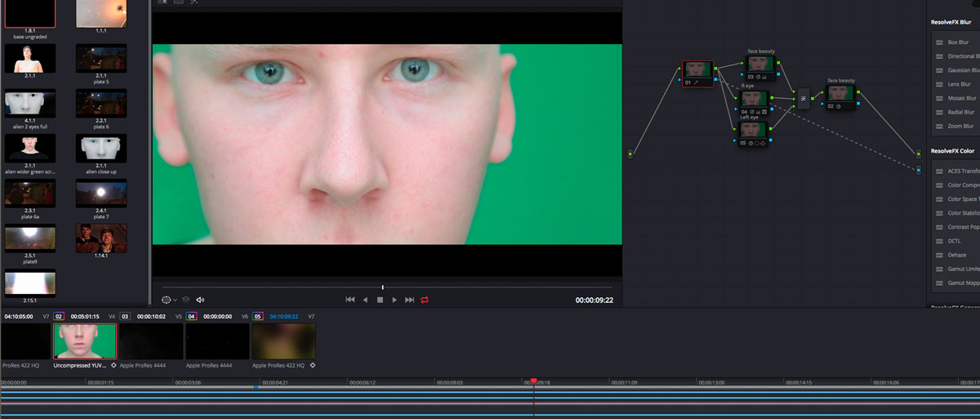Select clip 02 green-screen thumbnail in timeline
This screenshot has height=419, width=980.
pos(84,341)
